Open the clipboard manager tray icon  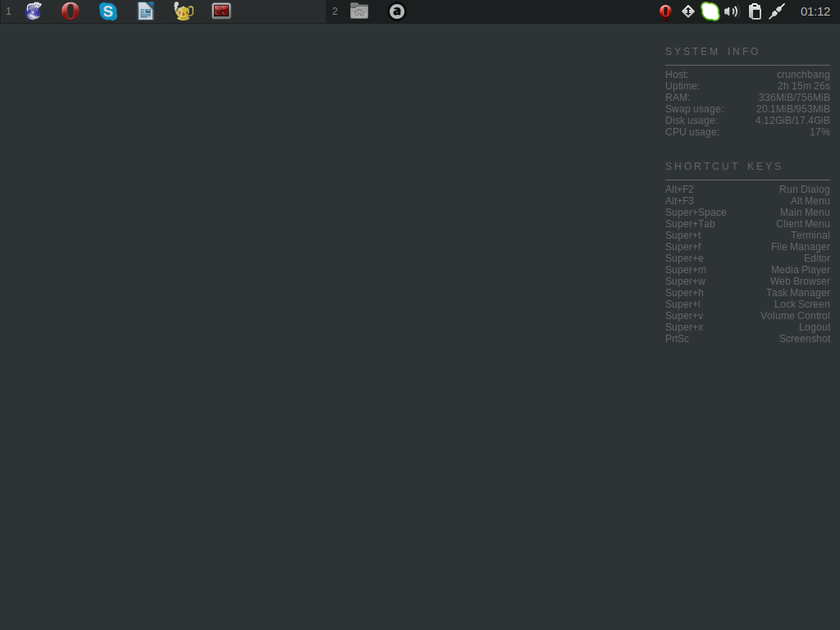pos(755,11)
